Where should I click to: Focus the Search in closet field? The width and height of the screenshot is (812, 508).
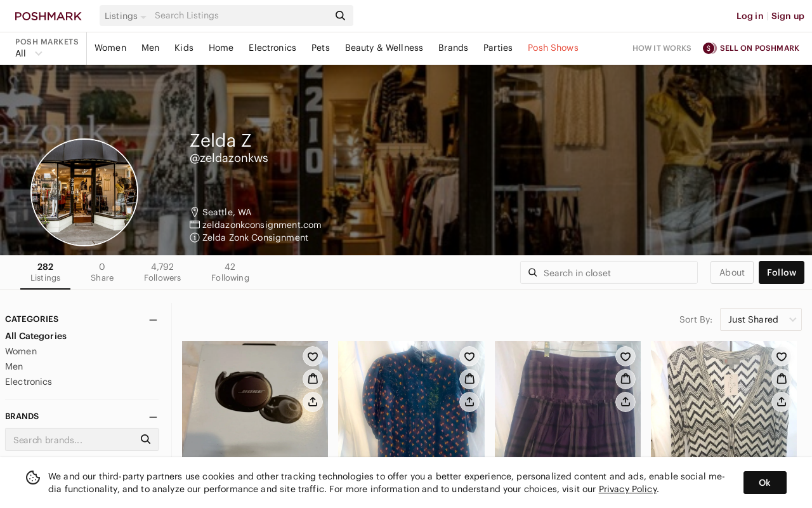point(609,272)
